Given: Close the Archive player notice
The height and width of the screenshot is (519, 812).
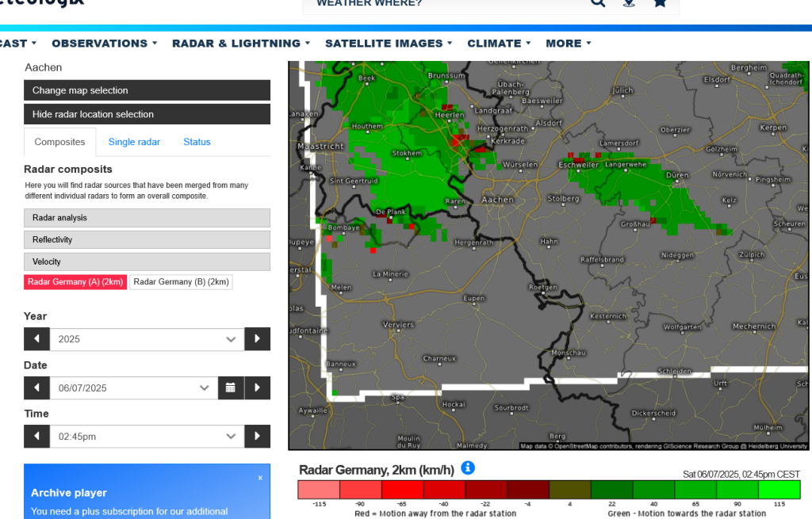Looking at the screenshot, I should 260,478.
